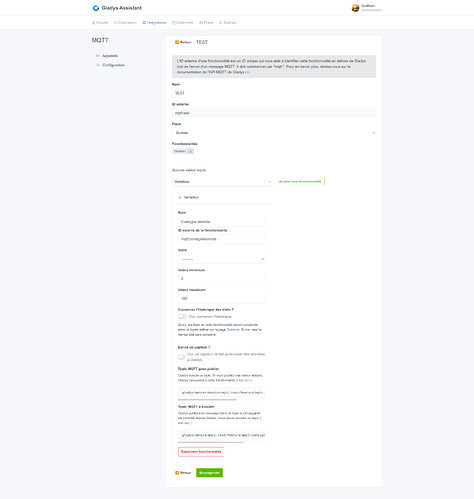
Task: Click the green Sauvegarder button
Action: coord(209,473)
